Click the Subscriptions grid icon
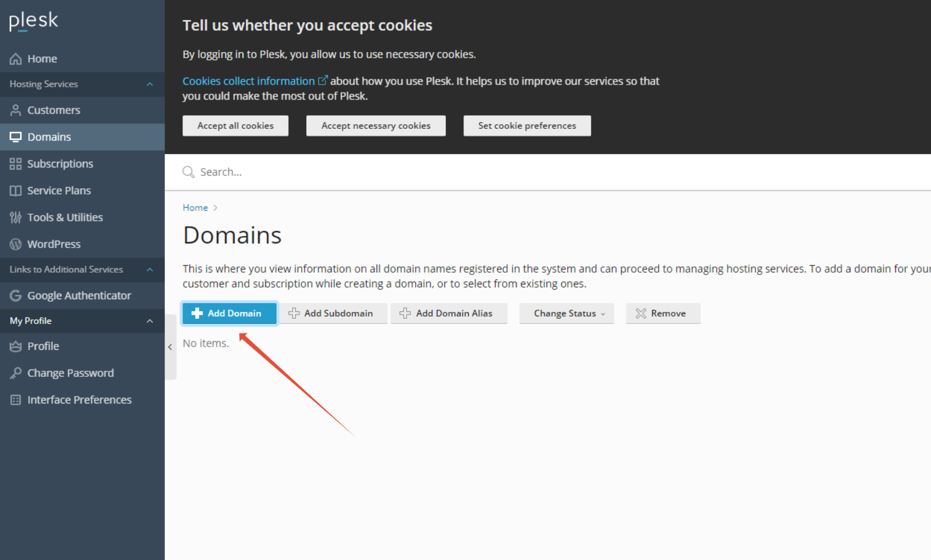 (x=16, y=164)
